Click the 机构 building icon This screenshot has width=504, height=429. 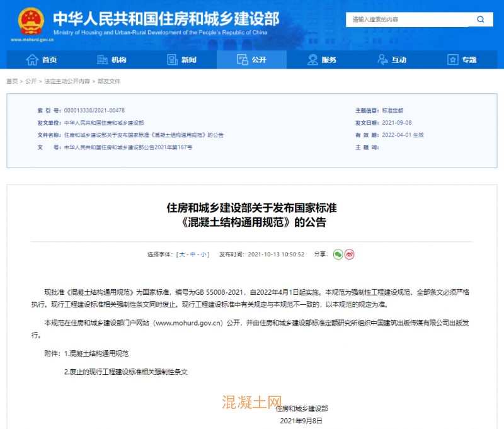[102, 60]
